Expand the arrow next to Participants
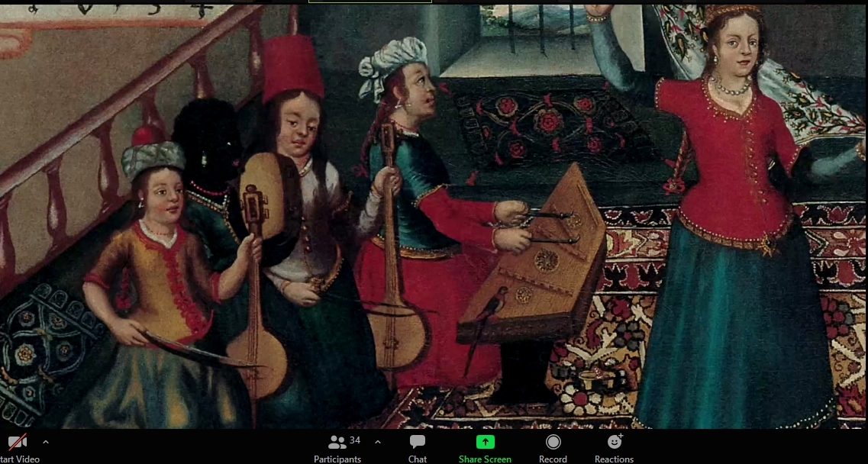 tap(377, 442)
